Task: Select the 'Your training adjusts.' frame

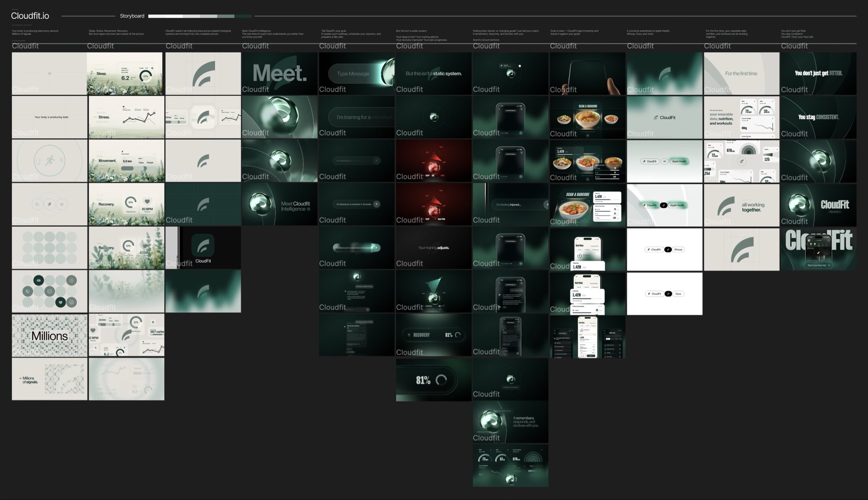Action: click(434, 247)
